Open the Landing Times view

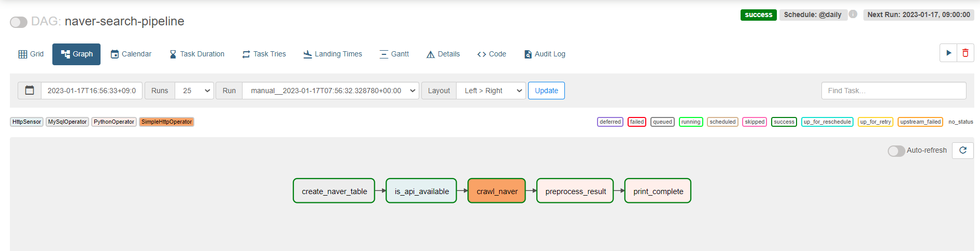pyautogui.click(x=333, y=54)
